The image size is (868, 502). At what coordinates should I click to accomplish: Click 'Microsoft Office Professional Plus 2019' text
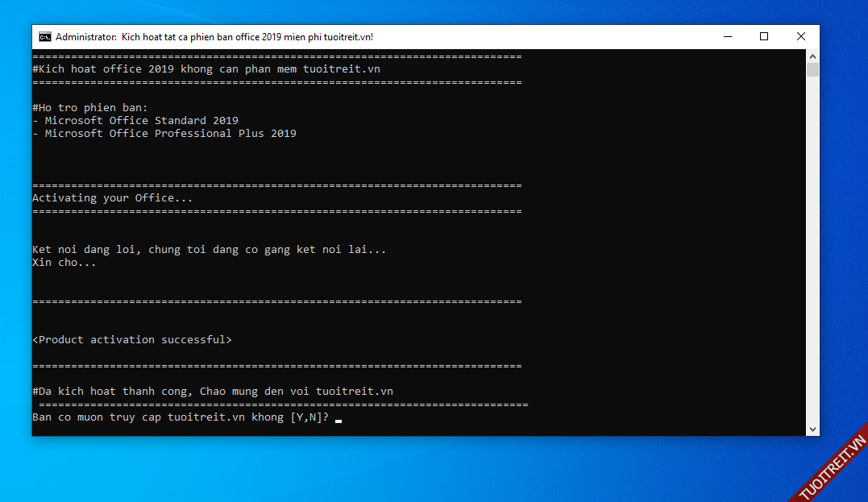coord(170,134)
